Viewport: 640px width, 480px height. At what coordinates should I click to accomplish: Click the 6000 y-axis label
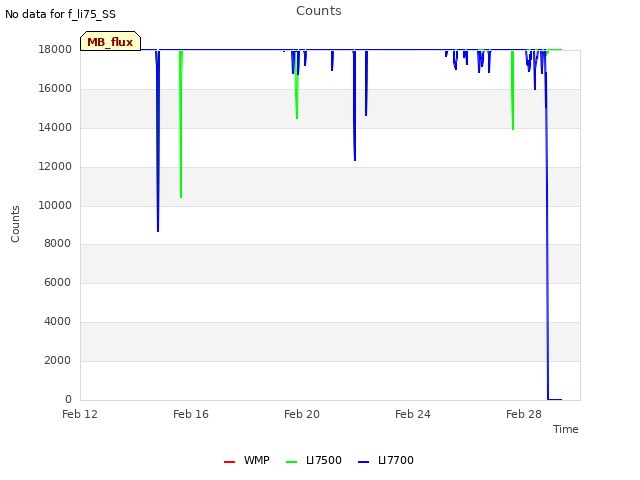(x=58, y=282)
